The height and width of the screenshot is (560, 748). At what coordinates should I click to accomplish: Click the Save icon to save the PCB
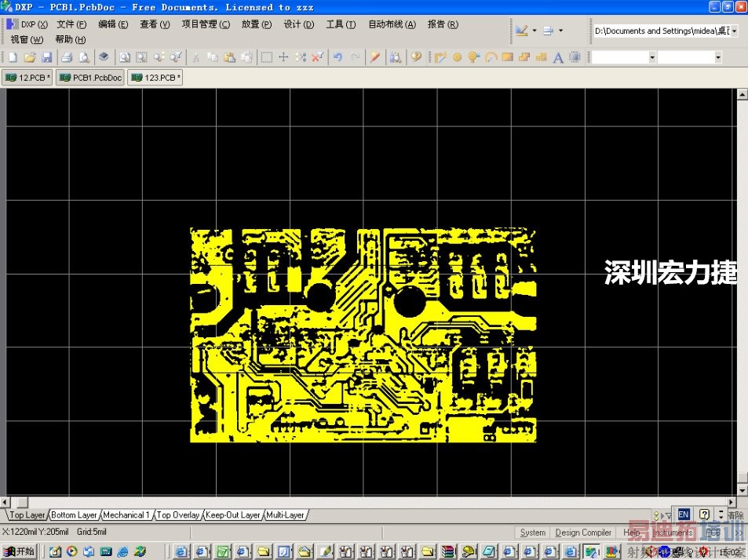click(48, 56)
